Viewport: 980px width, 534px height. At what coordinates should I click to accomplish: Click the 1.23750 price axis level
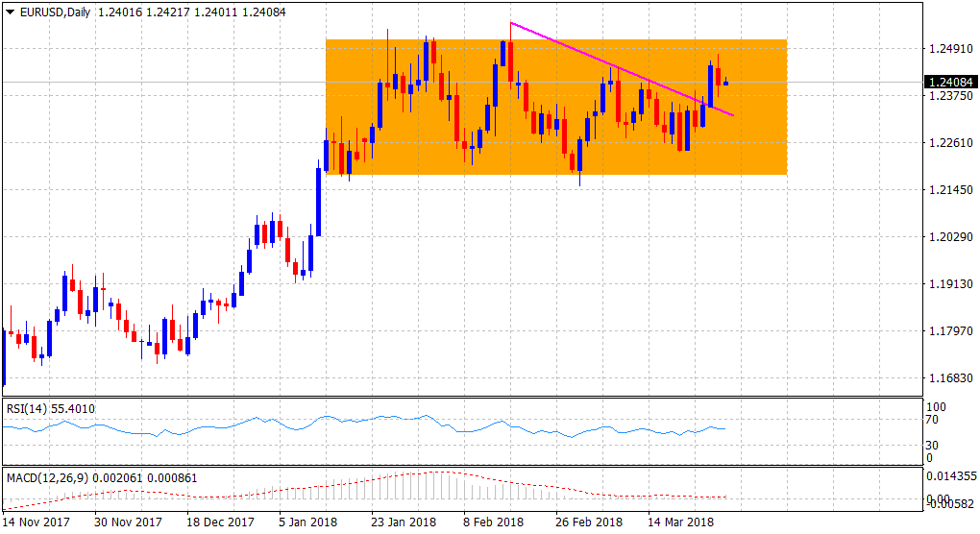coord(950,95)
